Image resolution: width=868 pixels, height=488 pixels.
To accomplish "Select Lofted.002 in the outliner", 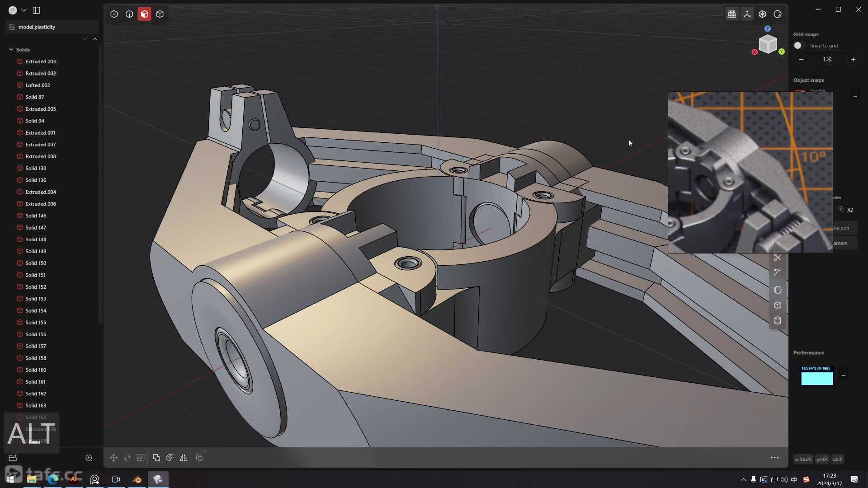I will (38, 85).
